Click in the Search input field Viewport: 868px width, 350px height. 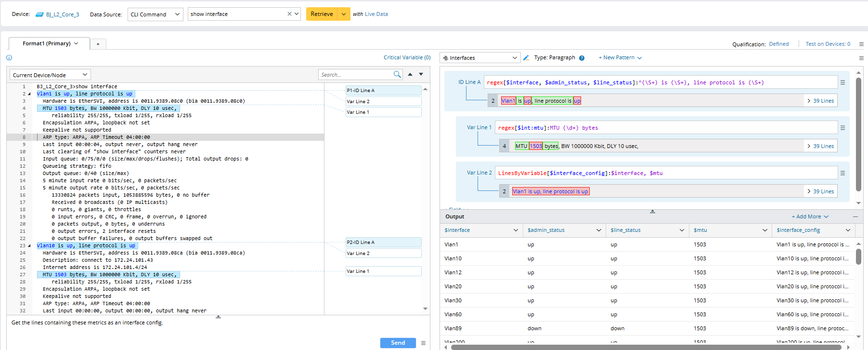pos(355,75)
